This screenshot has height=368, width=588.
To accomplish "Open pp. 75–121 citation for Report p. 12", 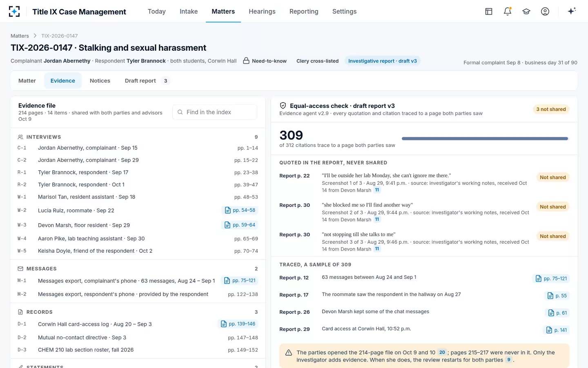I will (x=551, y=278).
